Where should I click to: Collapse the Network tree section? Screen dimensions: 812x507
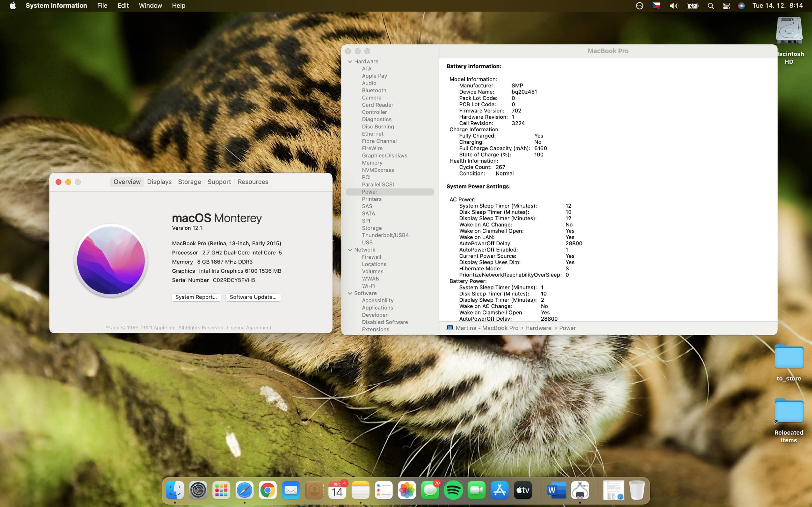tap(350, 250)
